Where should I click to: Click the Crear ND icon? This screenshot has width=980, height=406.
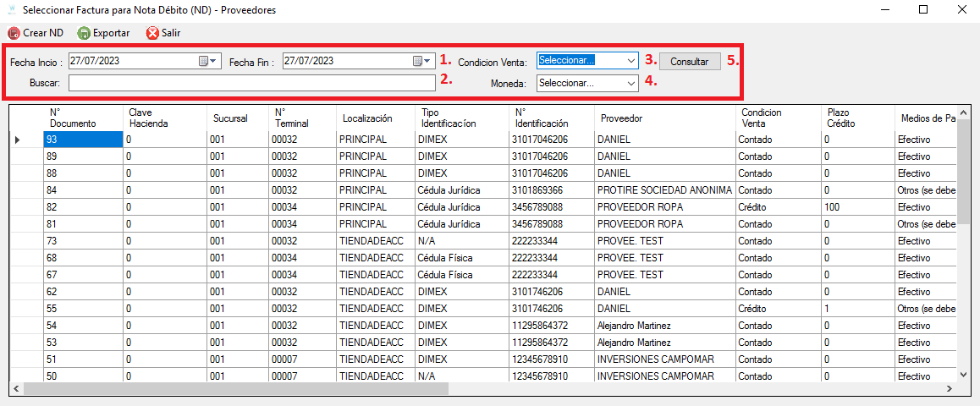tap(14, 33)
